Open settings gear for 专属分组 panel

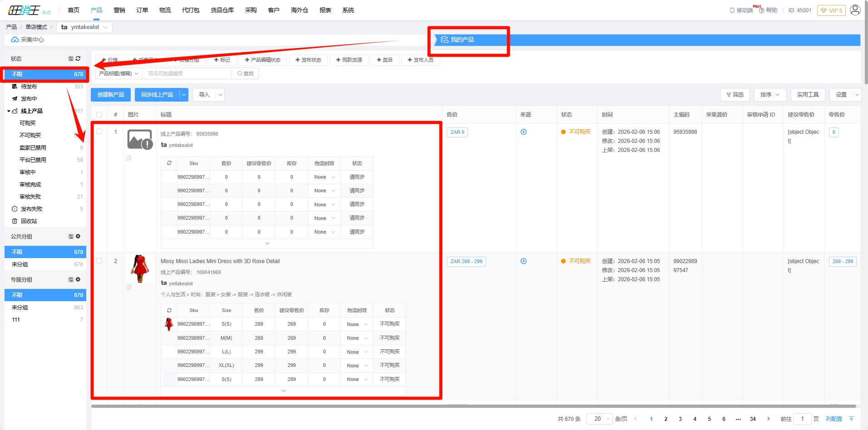click(78, 279)
